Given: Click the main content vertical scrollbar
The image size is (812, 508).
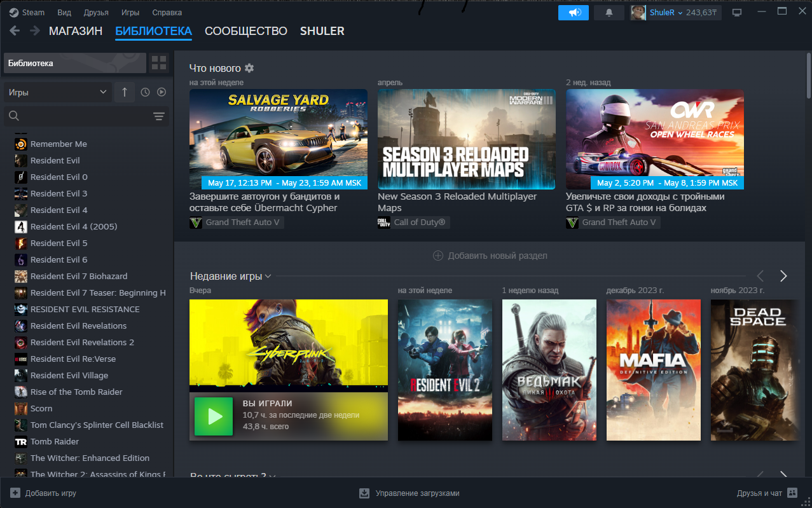Looking at the screenshot, I should click(808, 75).
